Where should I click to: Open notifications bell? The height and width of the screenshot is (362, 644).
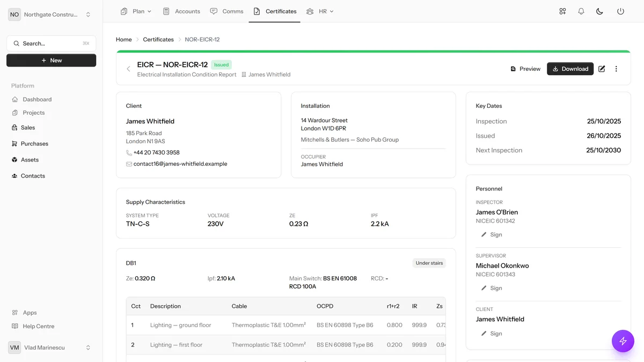click(581, 11)
